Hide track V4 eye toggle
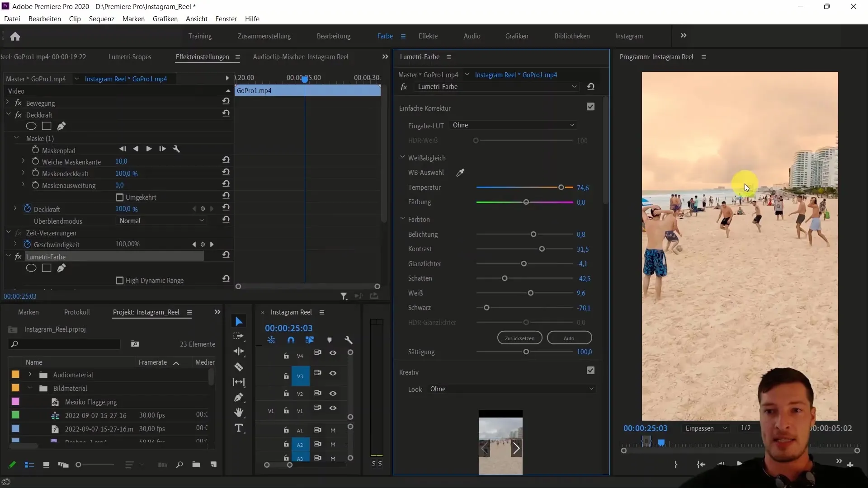 click(333, 353)
